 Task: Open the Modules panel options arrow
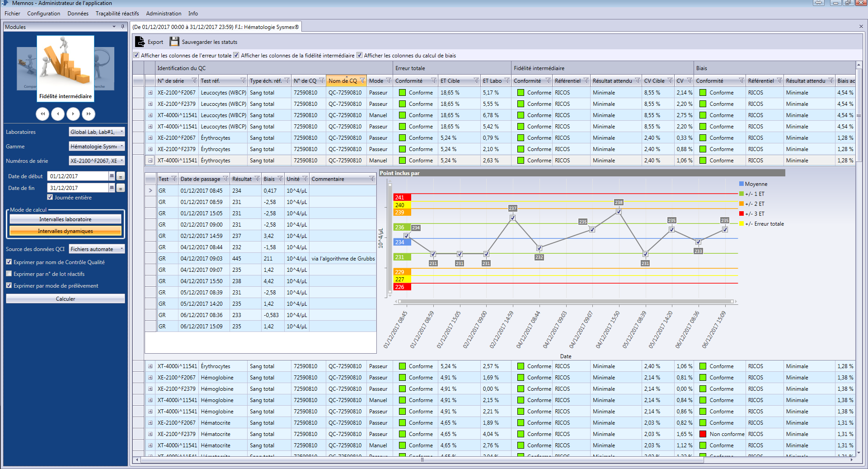pyautogui.click(x=114, y=27)
